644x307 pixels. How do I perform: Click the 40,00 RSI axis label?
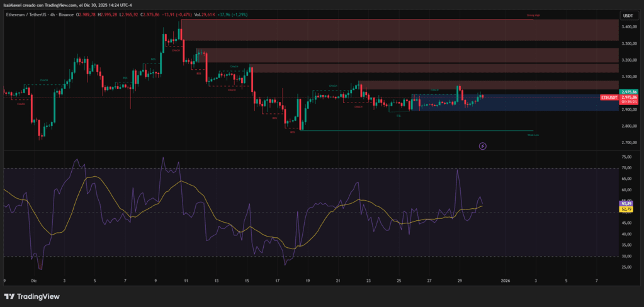[626, 235]
